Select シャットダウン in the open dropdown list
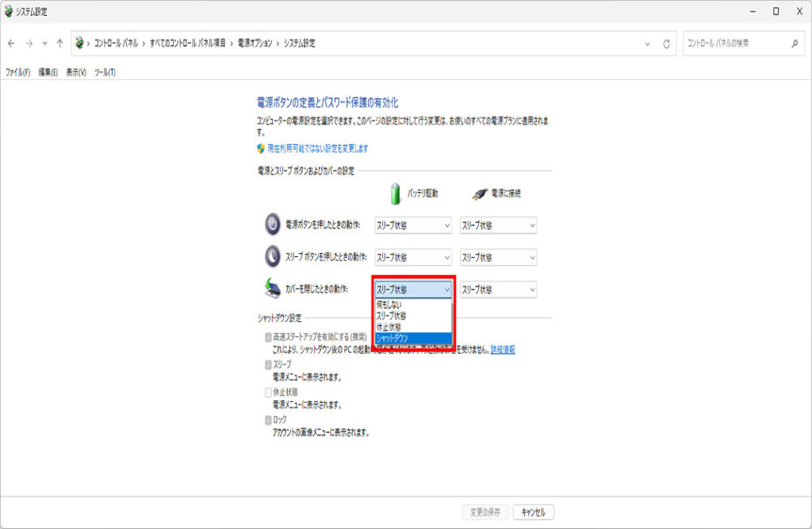 [x=412, y=339]
